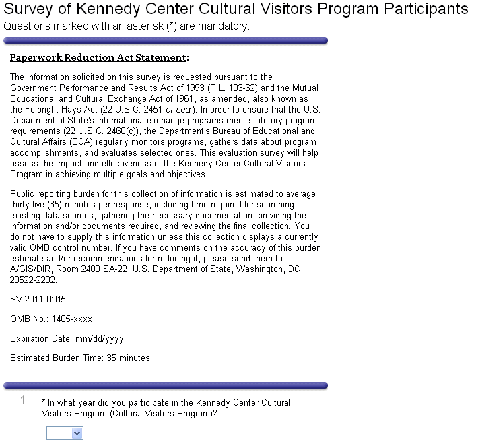
Task: Click the '20522-2202' zip code text
Action: [x=33, y=279]
